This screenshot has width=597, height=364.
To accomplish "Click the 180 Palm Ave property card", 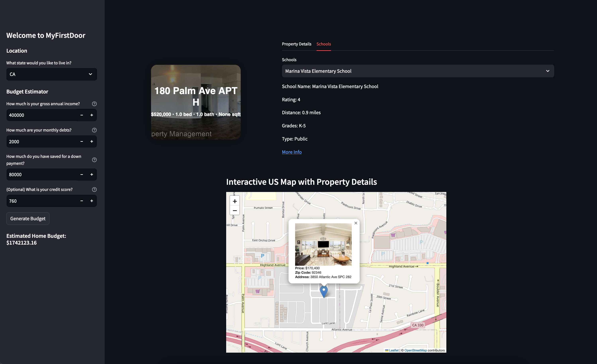I will (x=196, y=102).
